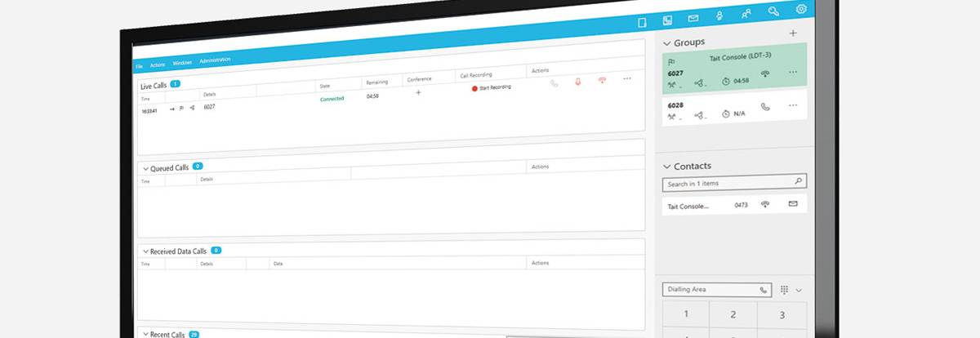Open more options for group 6027

(792, 73)
